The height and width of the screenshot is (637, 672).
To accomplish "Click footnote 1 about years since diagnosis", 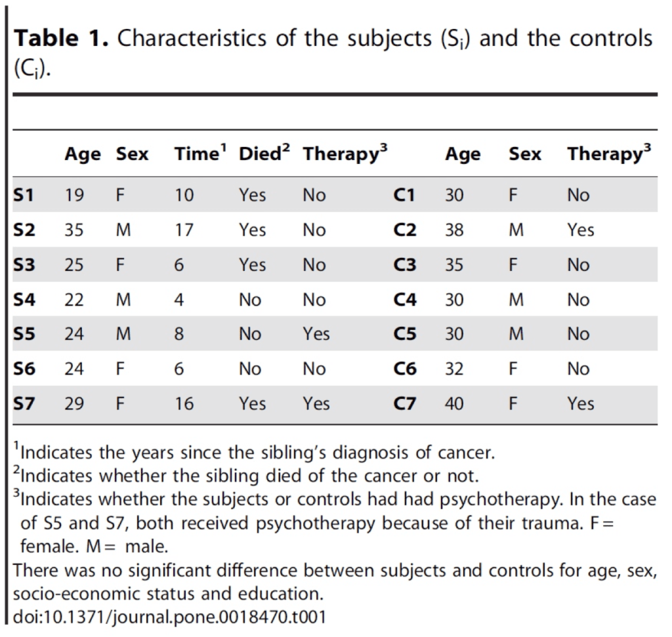I will click(254, 452).
